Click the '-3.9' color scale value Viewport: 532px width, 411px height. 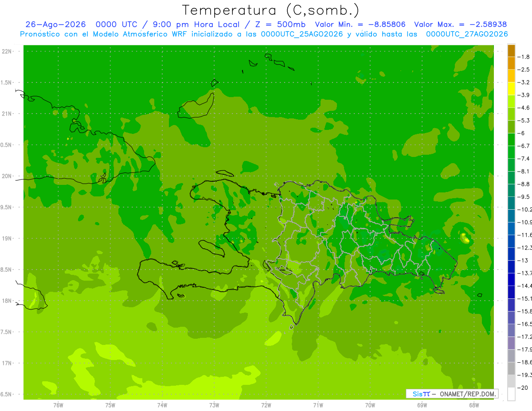524,95
